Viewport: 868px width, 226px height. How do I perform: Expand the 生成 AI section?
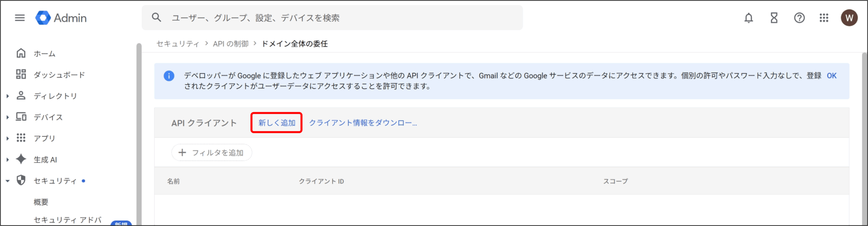(x=7, y=159)
